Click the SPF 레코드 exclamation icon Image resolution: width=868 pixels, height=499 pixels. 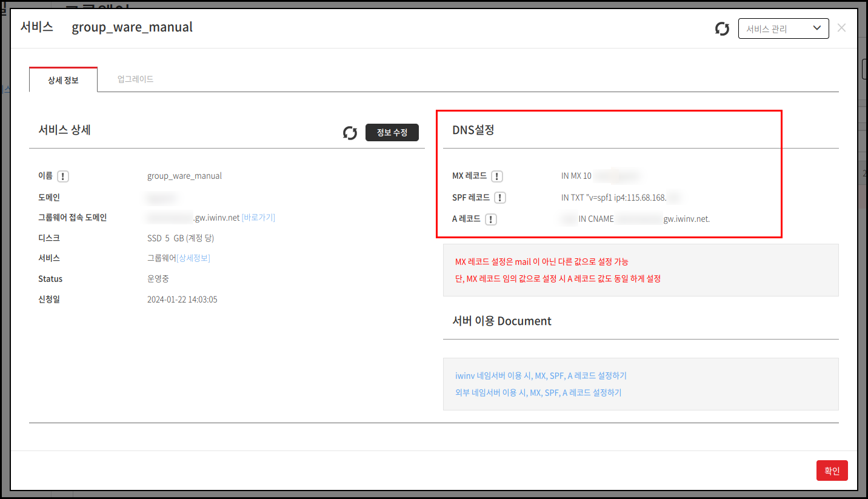tap(500, 198)
